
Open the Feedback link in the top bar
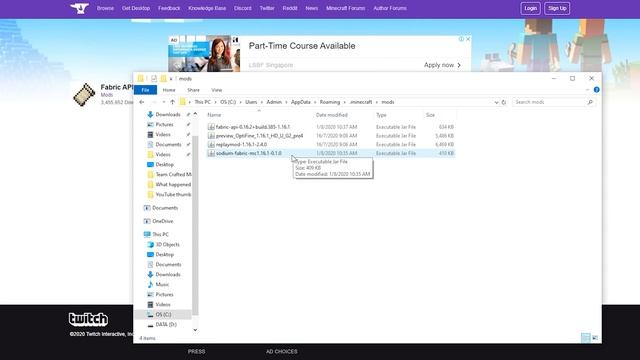(x=169, y=8)
